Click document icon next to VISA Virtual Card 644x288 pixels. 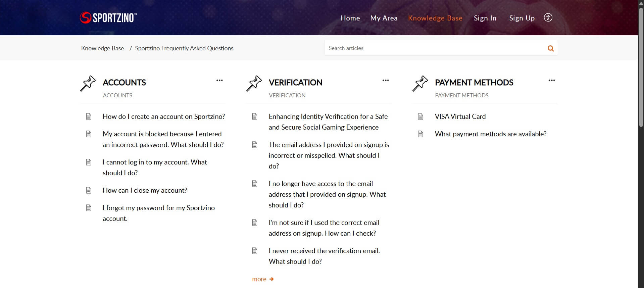(x=420, y=116)
